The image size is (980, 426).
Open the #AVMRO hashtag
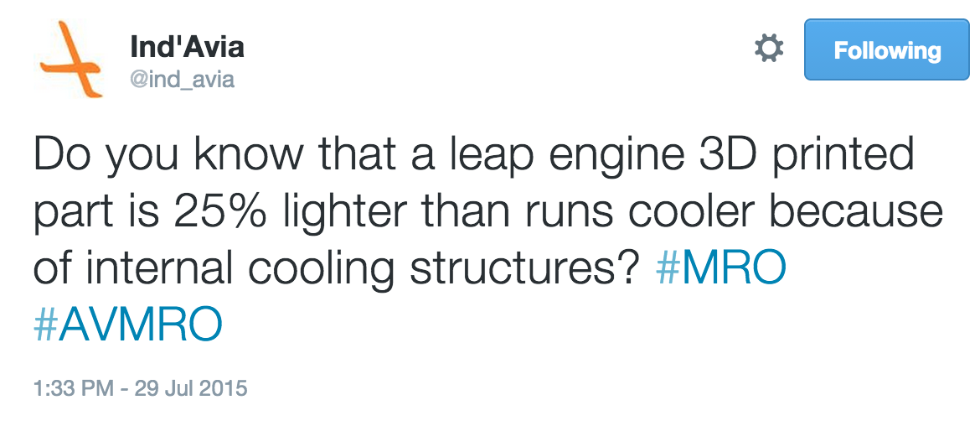pyautogui.click(x=128, y=325)
